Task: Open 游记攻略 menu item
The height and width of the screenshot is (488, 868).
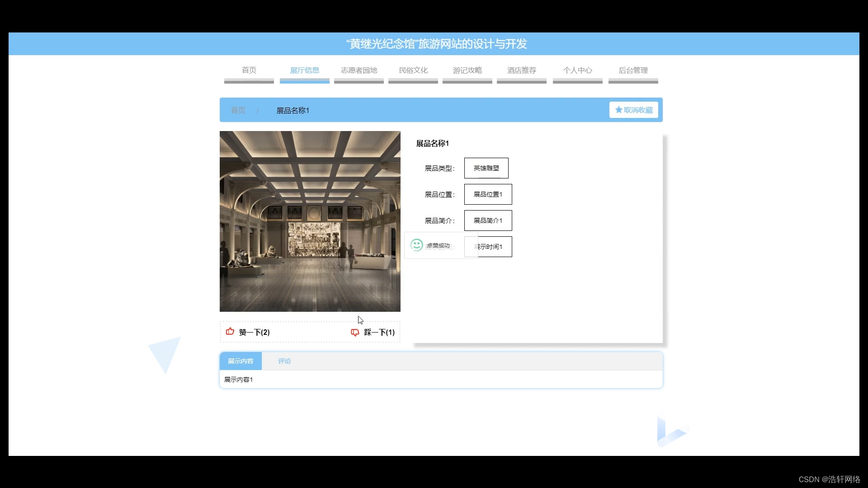Action: click(467, 70)
